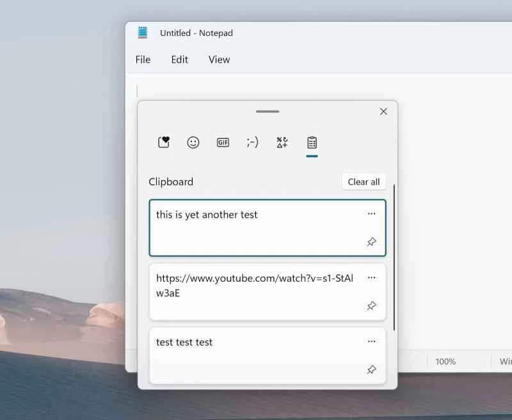
Task: Clear all clipboard history entries
Action: point(364,181)
